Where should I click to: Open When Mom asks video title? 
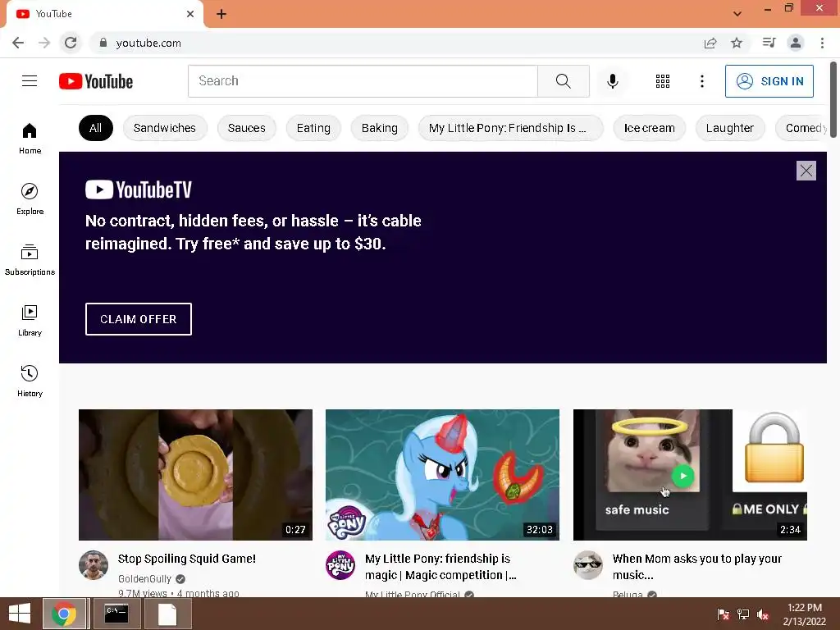coord(697,567)
